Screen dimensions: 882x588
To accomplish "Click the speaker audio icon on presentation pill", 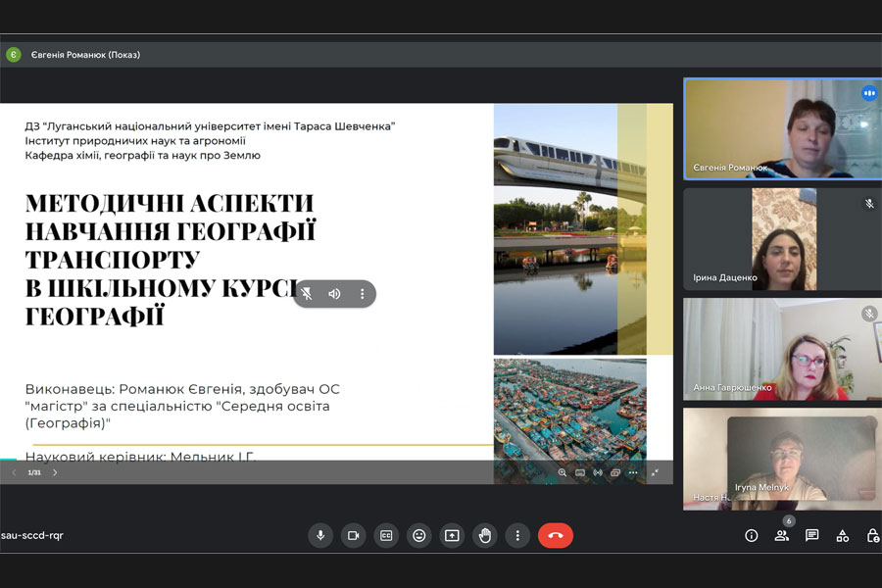I will tap(334, 294).
